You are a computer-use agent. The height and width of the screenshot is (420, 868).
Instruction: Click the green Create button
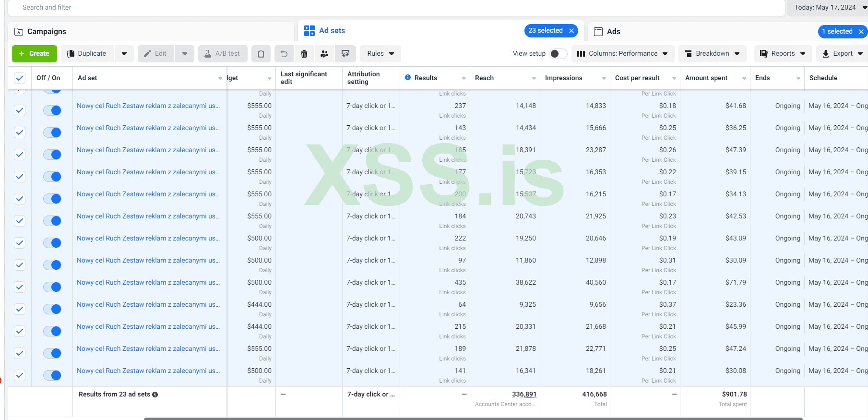pyautogui.click(x=34, y=54)
